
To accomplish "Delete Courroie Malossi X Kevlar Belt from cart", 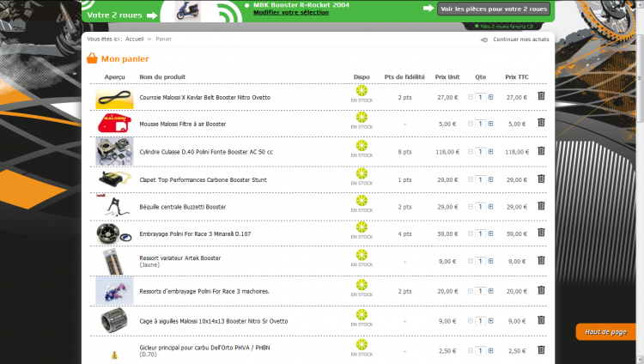I will coord(541,96).
